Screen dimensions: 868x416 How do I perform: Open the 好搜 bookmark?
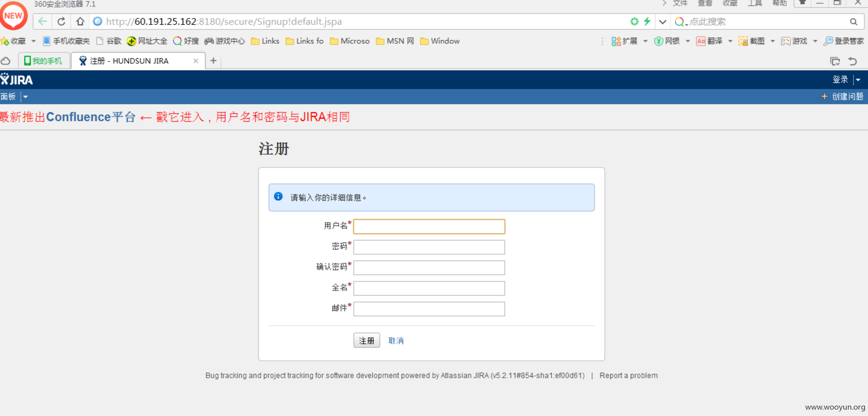(x=186, y=41)
